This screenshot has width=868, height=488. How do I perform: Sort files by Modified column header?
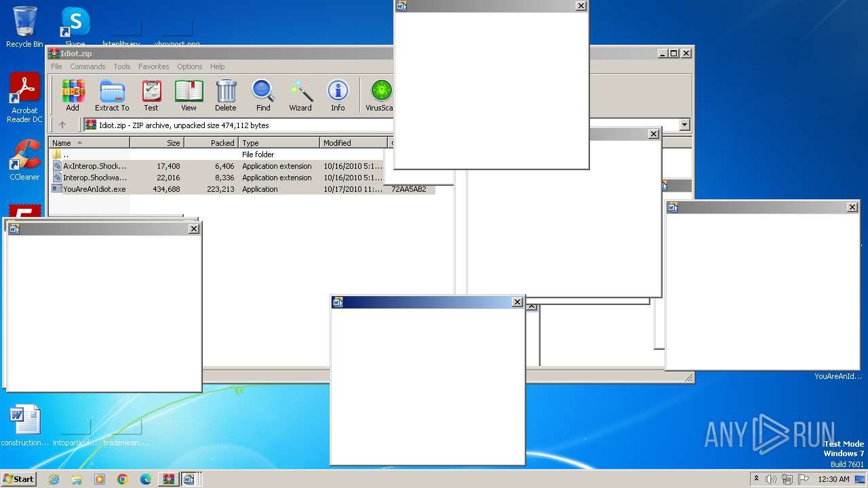coord(353,143)
